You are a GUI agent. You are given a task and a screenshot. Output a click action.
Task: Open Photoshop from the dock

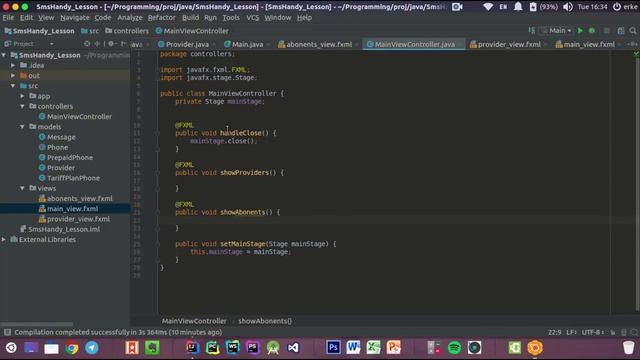333,348
